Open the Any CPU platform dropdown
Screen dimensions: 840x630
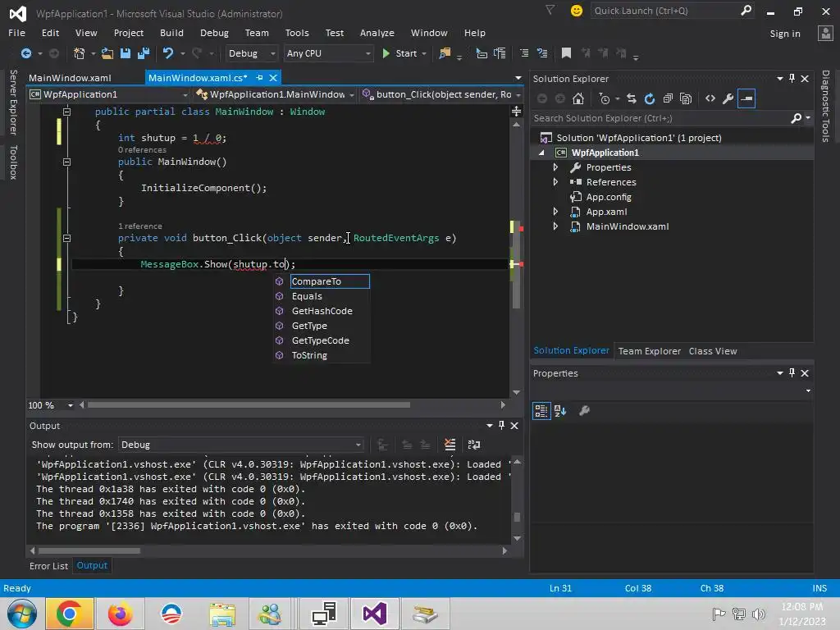click(x=328, y=53)
